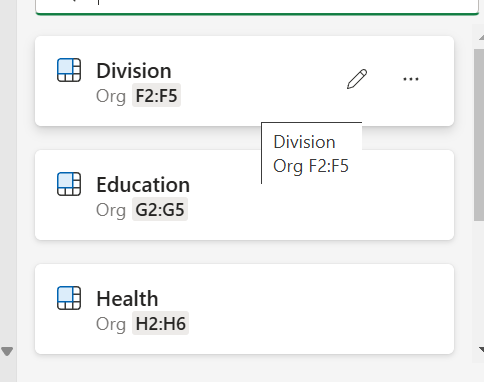The height and width of the screenshot is (382, 484).
Task: Open the ellipsis menu on the Division card
Action: (x=411, y=79)
